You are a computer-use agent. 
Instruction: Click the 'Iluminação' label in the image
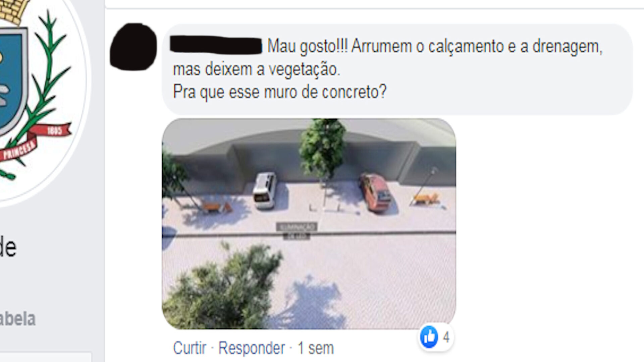pyautogui.click(x=297, y=227)
